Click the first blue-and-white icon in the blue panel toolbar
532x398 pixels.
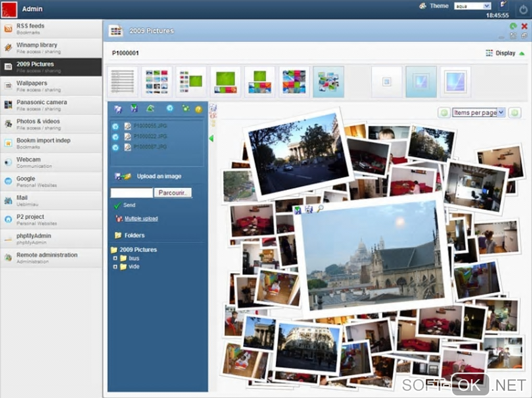[118, 109]
